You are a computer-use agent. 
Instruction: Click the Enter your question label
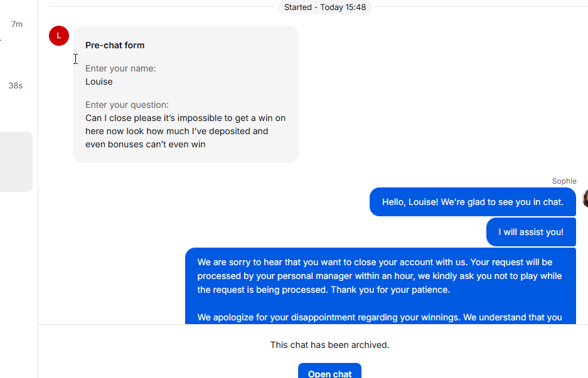coord(127,105)
